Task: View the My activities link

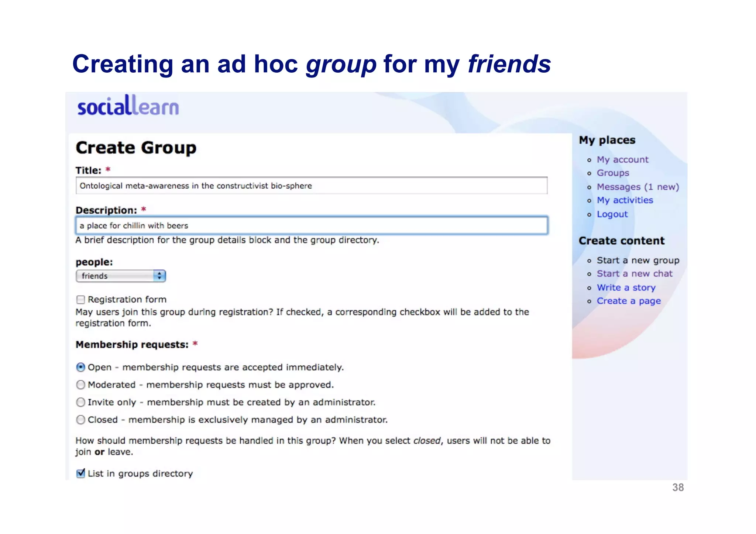Action: point(625,200)
